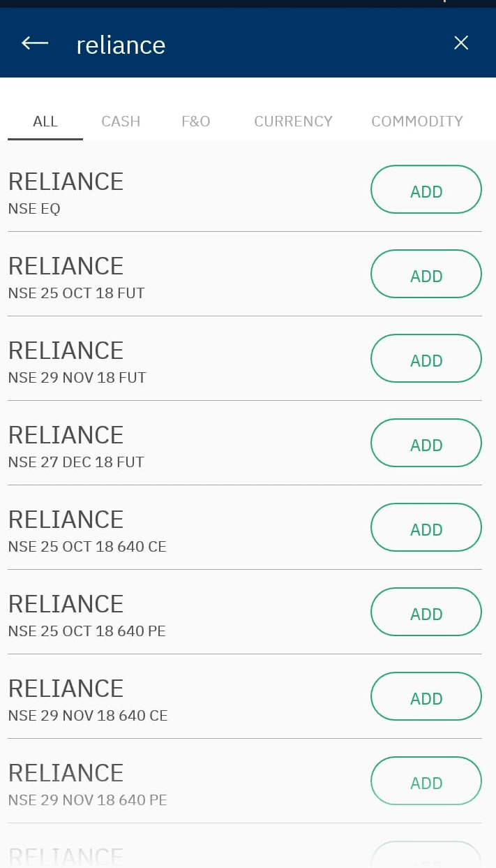Tap the back arrow to exit search
This screenshot has height=868, width=496.
tap(33, 43)
